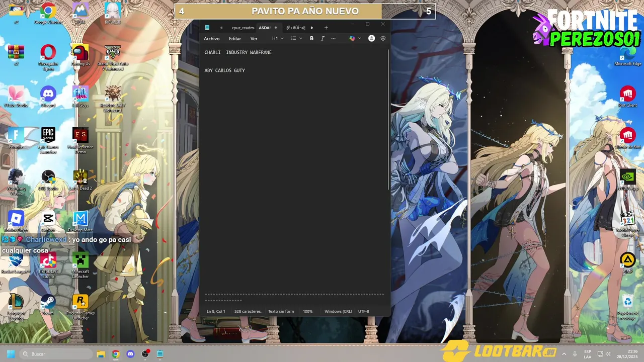Show hidden system tray icons

pyautogui.click(x=564, y=354)
